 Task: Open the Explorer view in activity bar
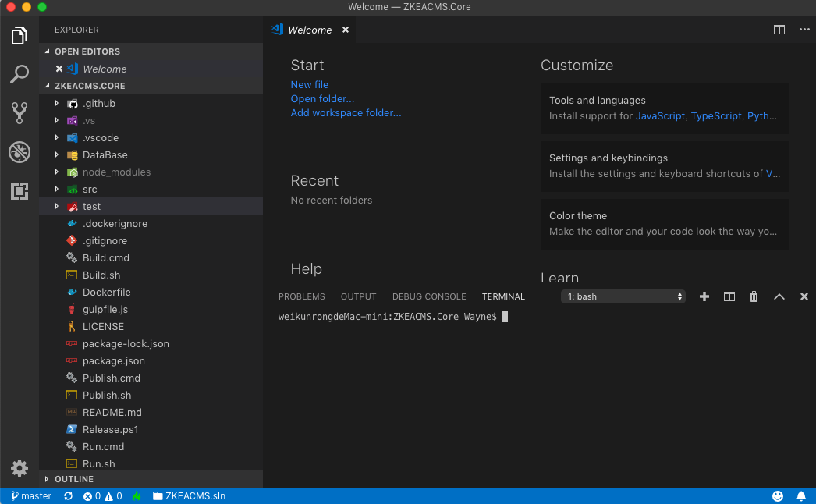pos(20,35)
